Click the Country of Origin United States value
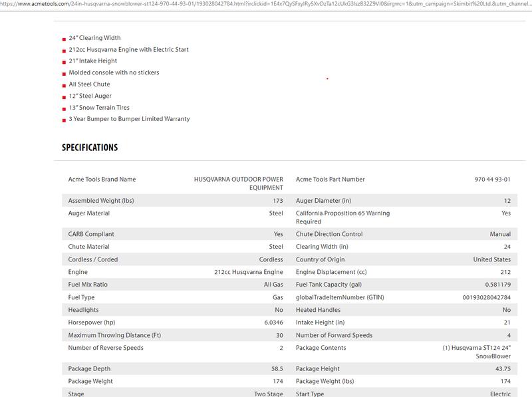 coord(491,259)
